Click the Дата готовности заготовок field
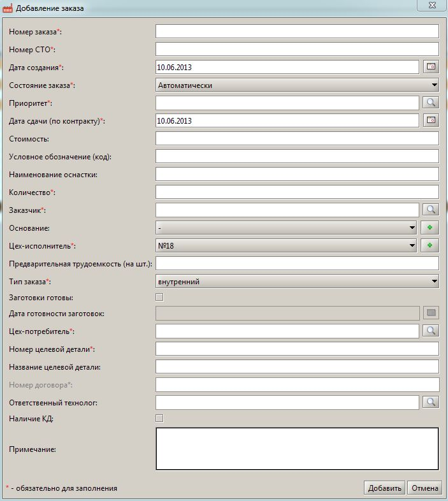Viewport: 448px width, 501px height. point(287,313)
